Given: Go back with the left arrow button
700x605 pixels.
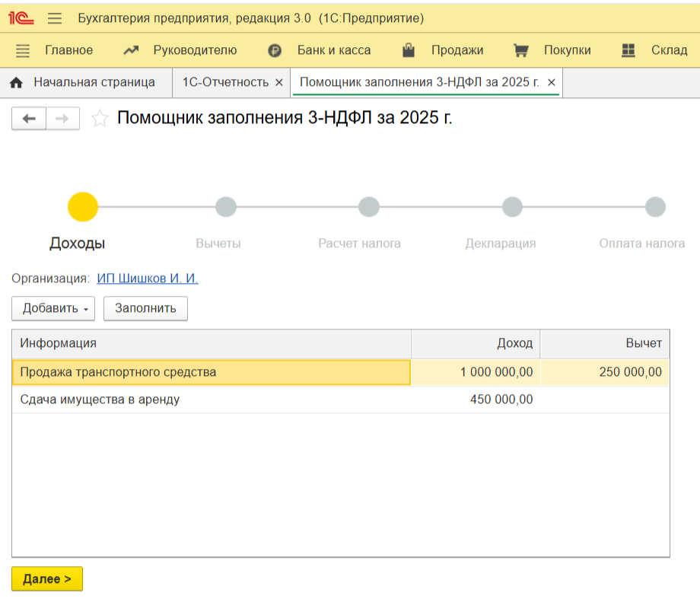Looking at the screenshot, I should (29, 119).
